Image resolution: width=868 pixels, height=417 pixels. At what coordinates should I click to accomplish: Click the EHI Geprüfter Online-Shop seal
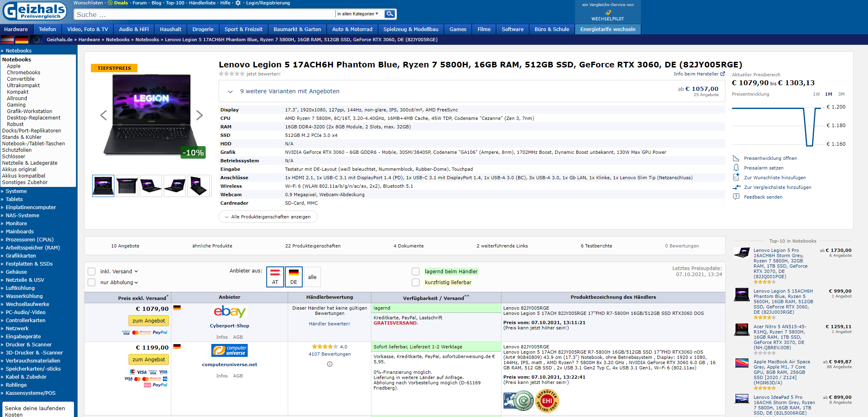tap(547, 400)
